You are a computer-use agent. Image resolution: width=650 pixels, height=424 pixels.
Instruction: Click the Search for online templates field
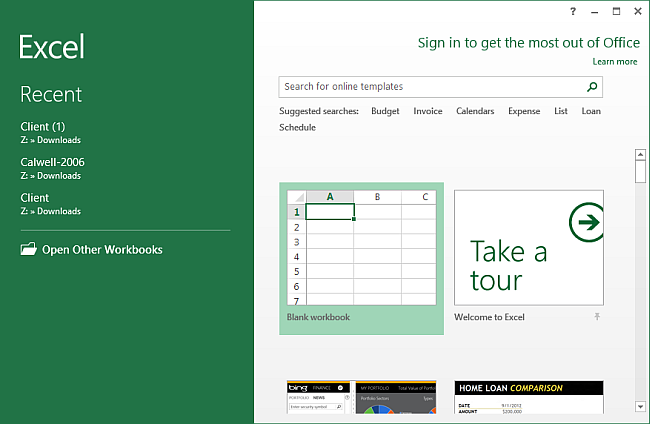pyautogui.click(x=430, y=87)
